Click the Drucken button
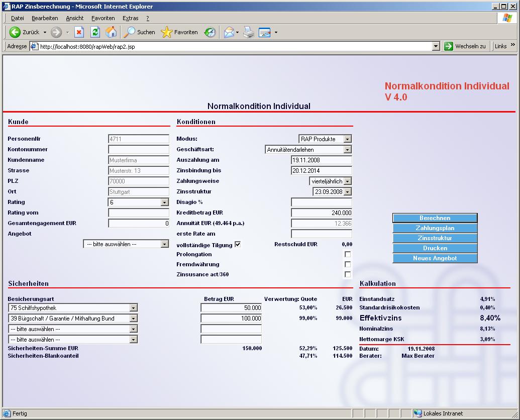The height and width of the screenshot is (420, 520). [x=435, y=248]
